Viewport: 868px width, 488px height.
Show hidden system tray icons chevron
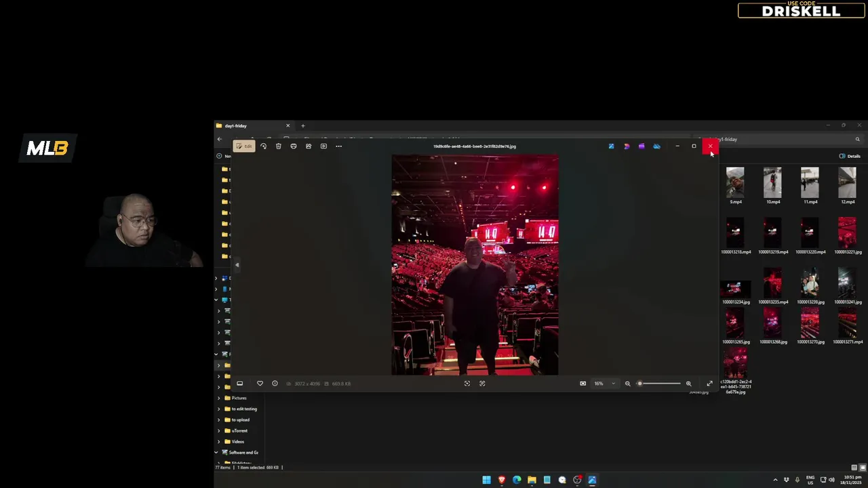775,480
